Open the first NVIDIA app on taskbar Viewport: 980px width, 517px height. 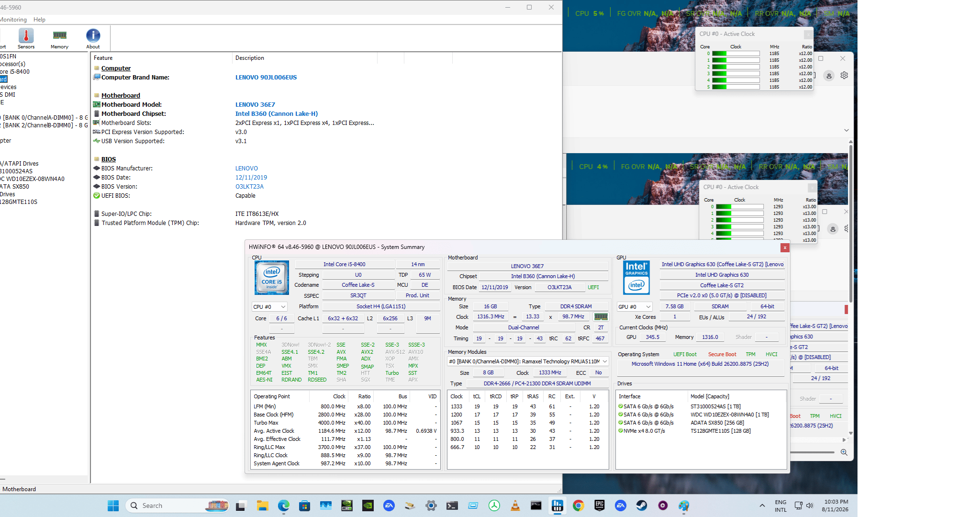[346, 506]
